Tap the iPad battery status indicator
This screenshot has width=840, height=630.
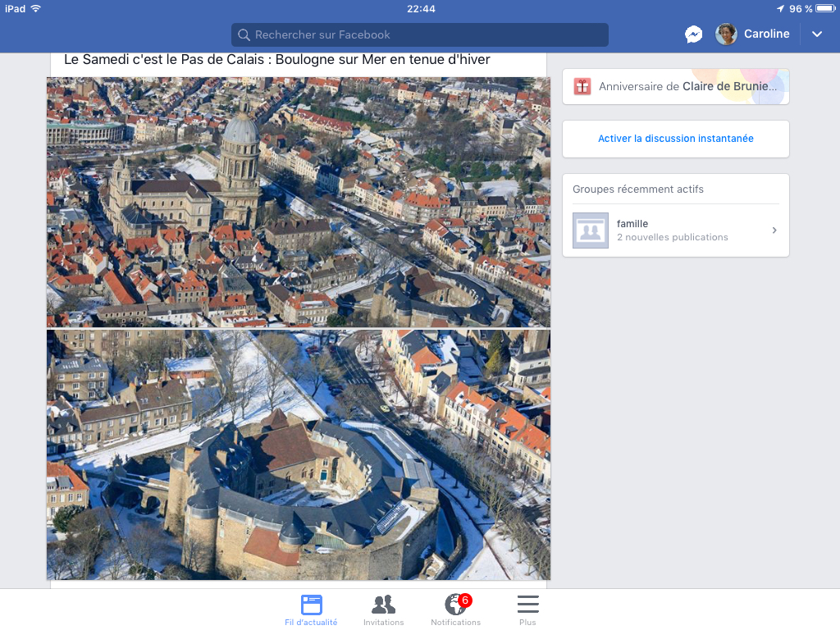(824, 8)
